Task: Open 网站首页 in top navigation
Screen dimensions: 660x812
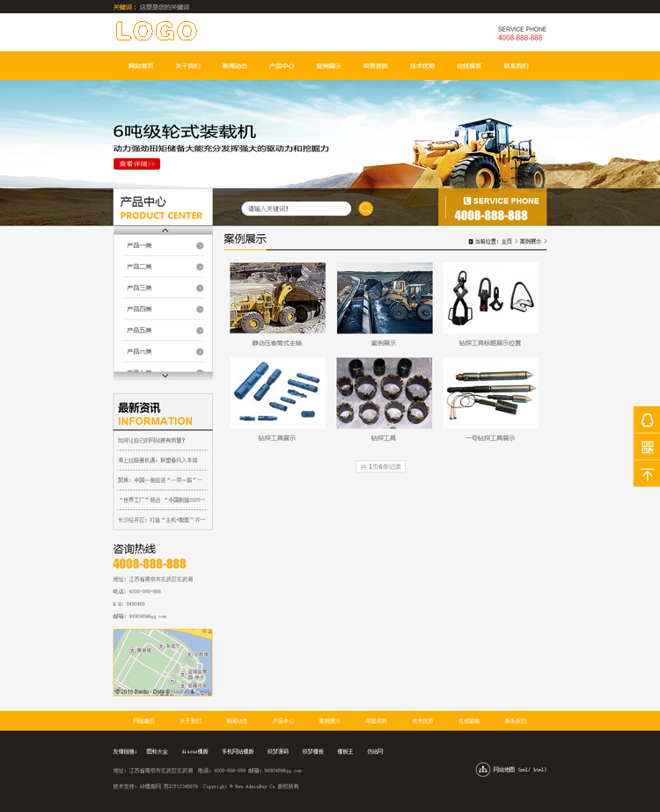Action: click(x=141, y=66)
